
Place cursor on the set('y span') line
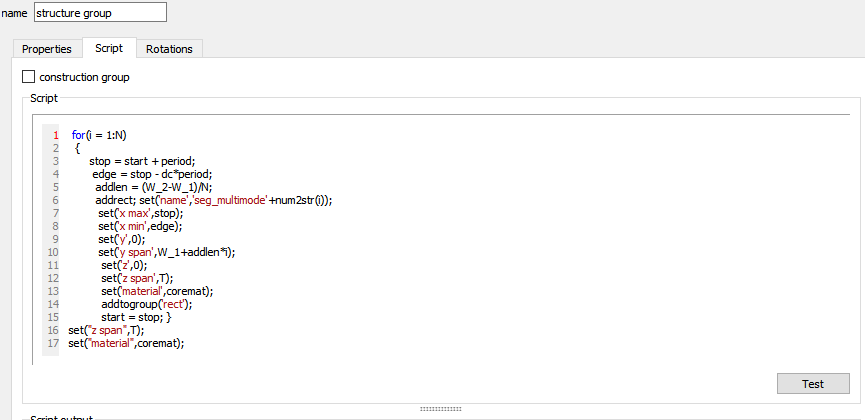167,252
